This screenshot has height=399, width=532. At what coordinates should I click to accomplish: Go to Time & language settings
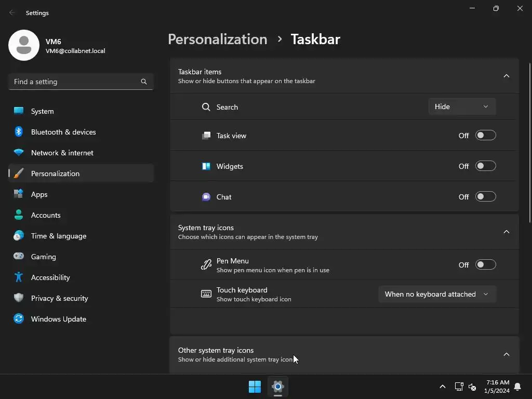click(59, 236)
